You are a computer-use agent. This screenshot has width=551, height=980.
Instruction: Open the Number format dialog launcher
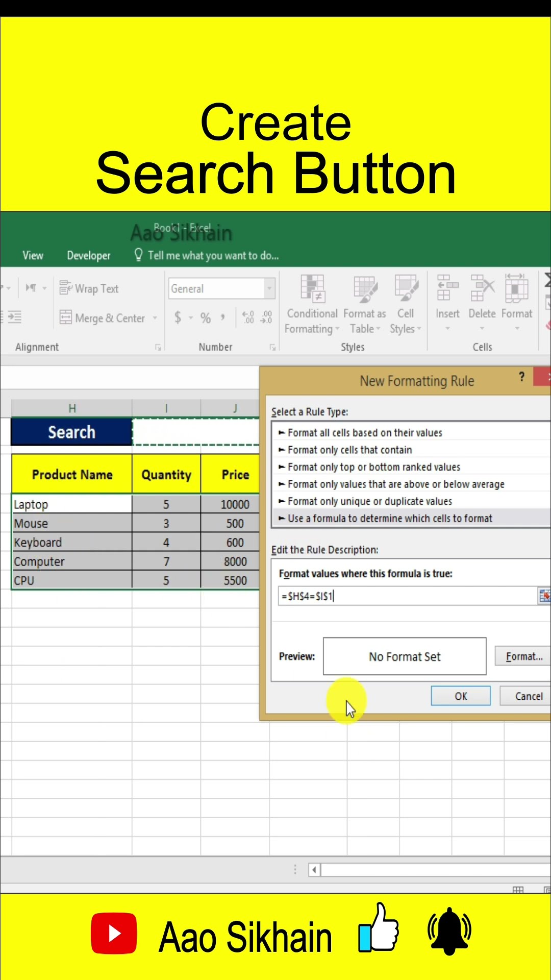pos(272,347)
